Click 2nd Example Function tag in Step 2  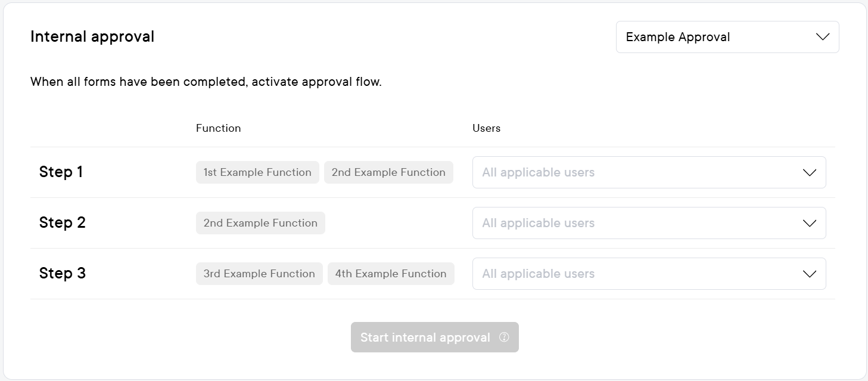point(260,223)
